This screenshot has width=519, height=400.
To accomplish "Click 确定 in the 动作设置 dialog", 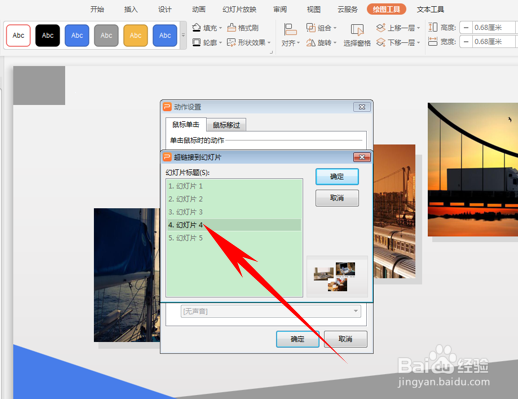I will click(298, 339).
